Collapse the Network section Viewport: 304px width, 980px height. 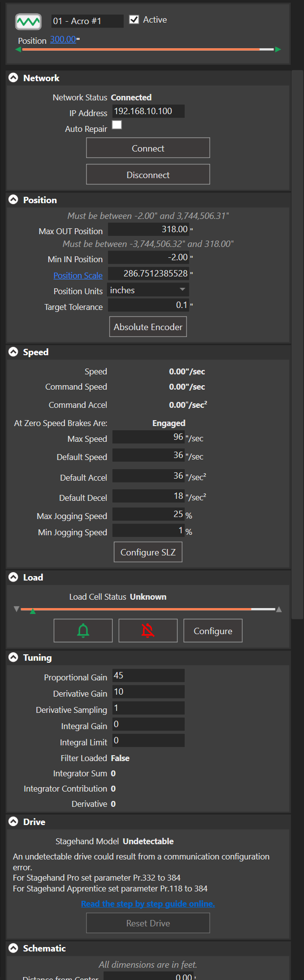[x=13, y=78]
